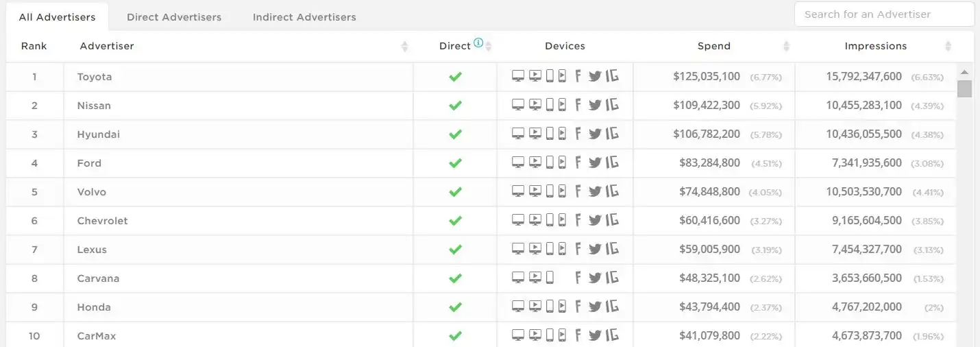This screenshot has width=980, height=347.
Task: Click the Twitter icon in Nissan row
Action: [595, 105]
